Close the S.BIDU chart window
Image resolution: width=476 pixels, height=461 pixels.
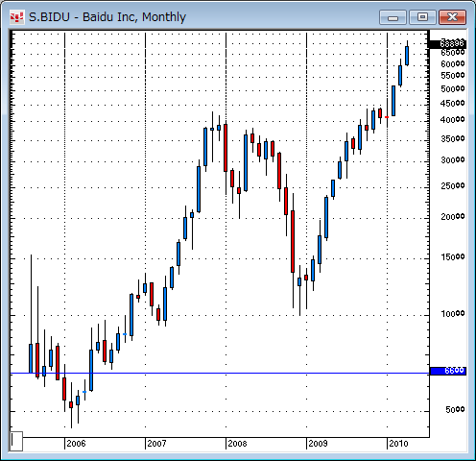tap(452, 17)
